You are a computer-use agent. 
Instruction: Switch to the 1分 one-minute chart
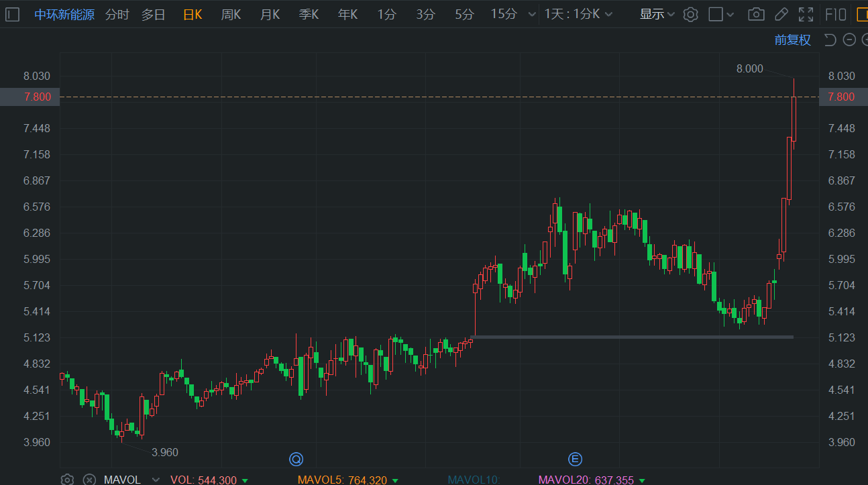click(x=386, y=14)
